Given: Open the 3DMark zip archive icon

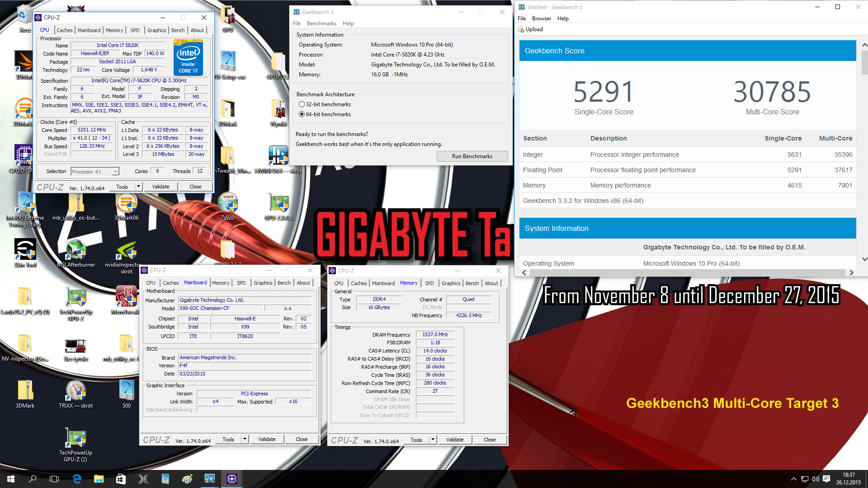Looking at the screenshot, I should [x=25, y=391].
